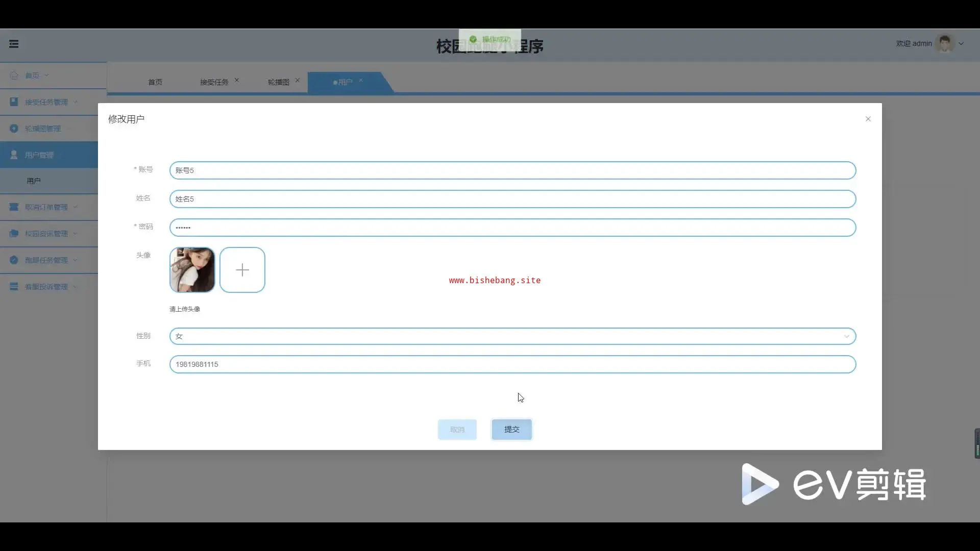The width and height of the screenshot is (980, 551).
Task: Close the 修改用户 dialog with X
Action: point(868,119)
